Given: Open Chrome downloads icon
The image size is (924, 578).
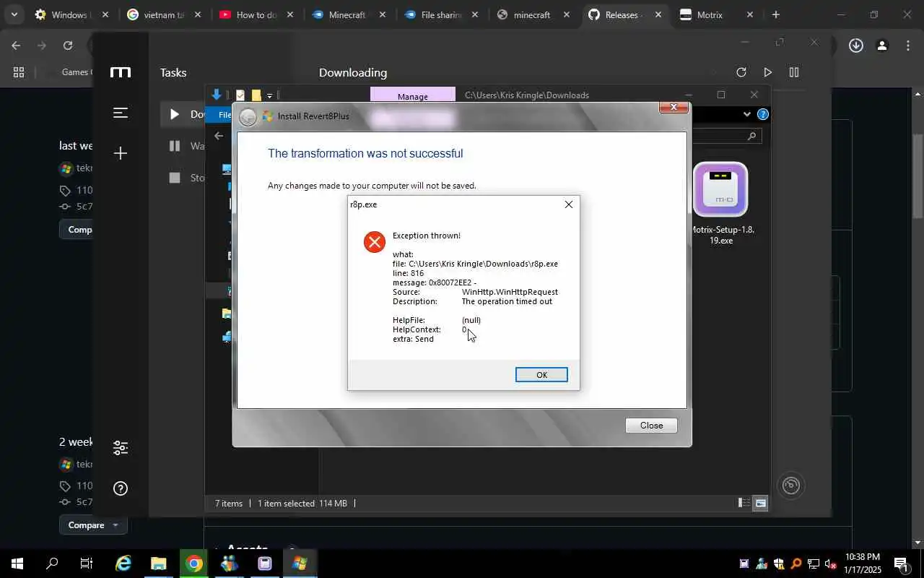Looking at the screenshot, I should point(855,46).
